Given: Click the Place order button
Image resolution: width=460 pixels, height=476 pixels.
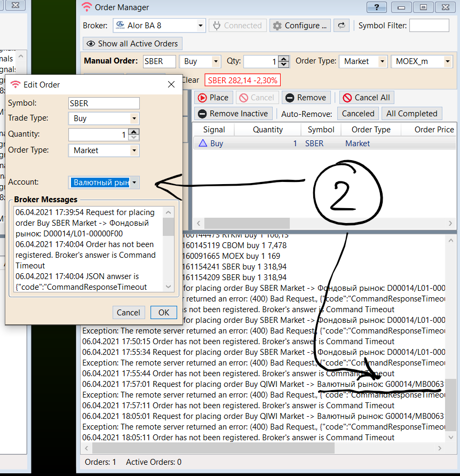Looking at the screenshot, I should click(213, 98).
